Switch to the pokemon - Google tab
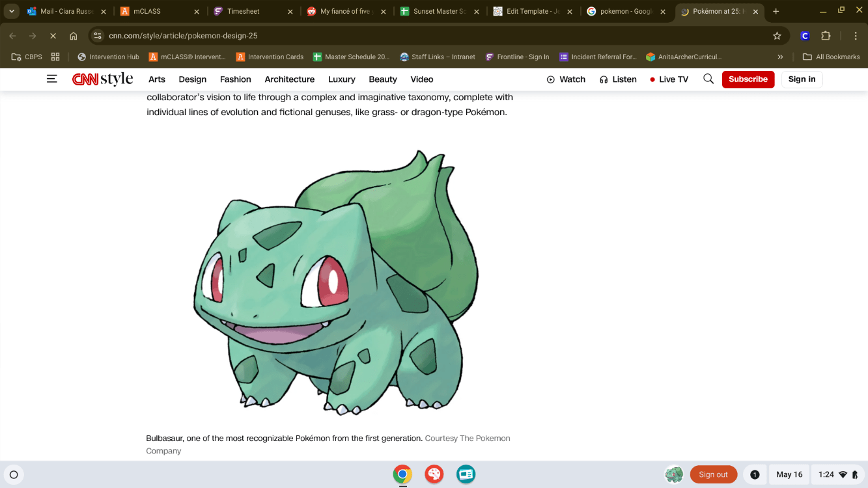Viewport: 868px width, 488px height. 626,11
